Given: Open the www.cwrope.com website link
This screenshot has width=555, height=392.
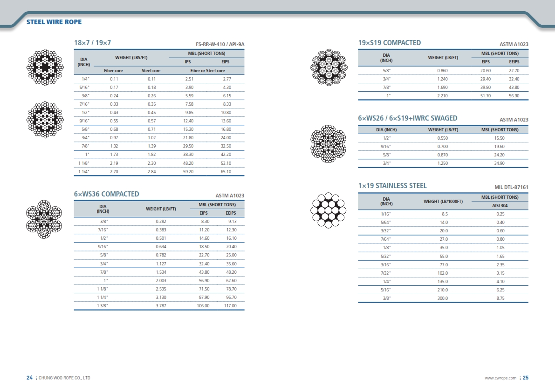Looking at the screenshot, I should (500, 378).
